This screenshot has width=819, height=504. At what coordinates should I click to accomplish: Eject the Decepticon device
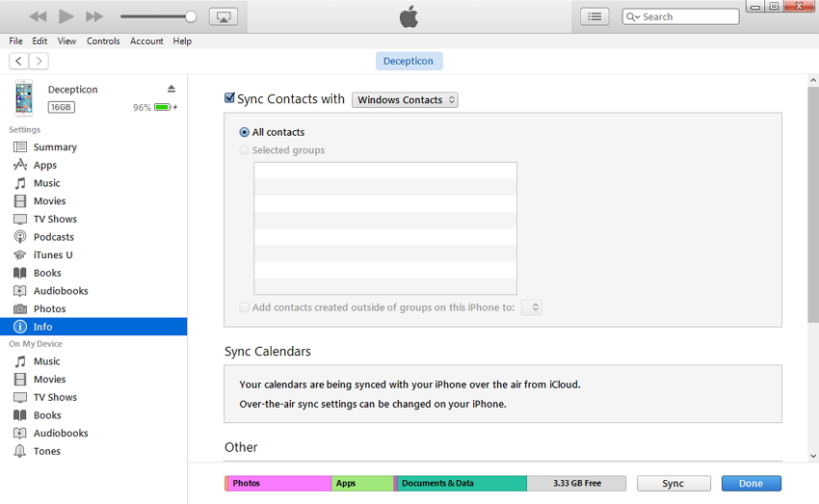(x=172, y=89)
